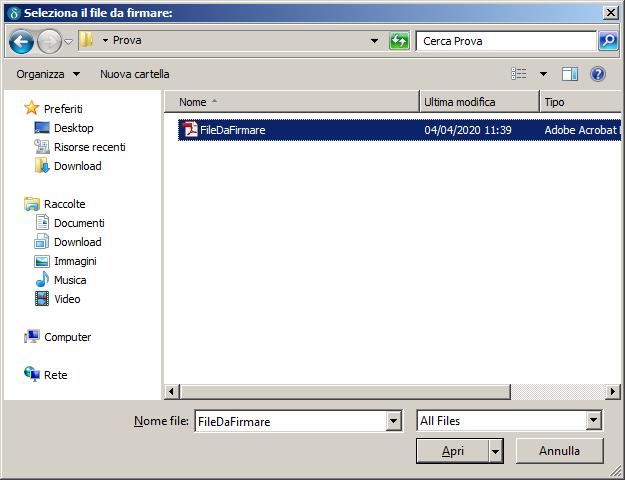Click the search magnifier icon
The height and width of the screenshot is (480, 625).
click(608, 41)
